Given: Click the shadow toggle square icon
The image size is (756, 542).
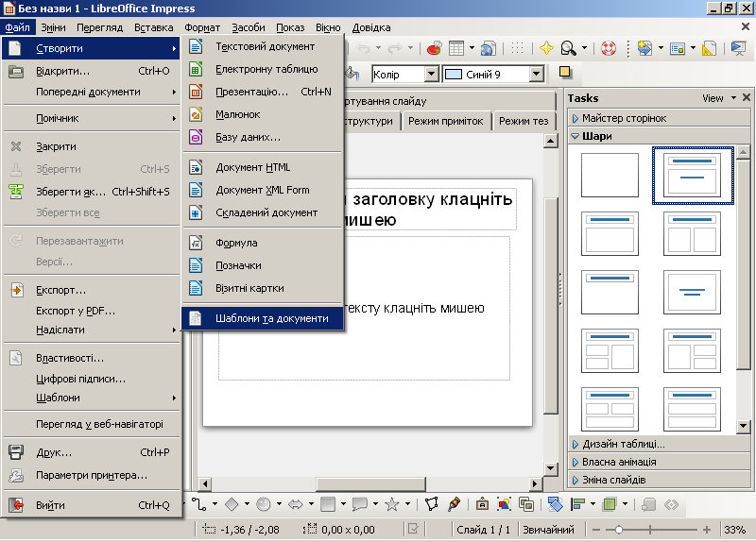Looking at the screenshot, I should tap(564, 73).
